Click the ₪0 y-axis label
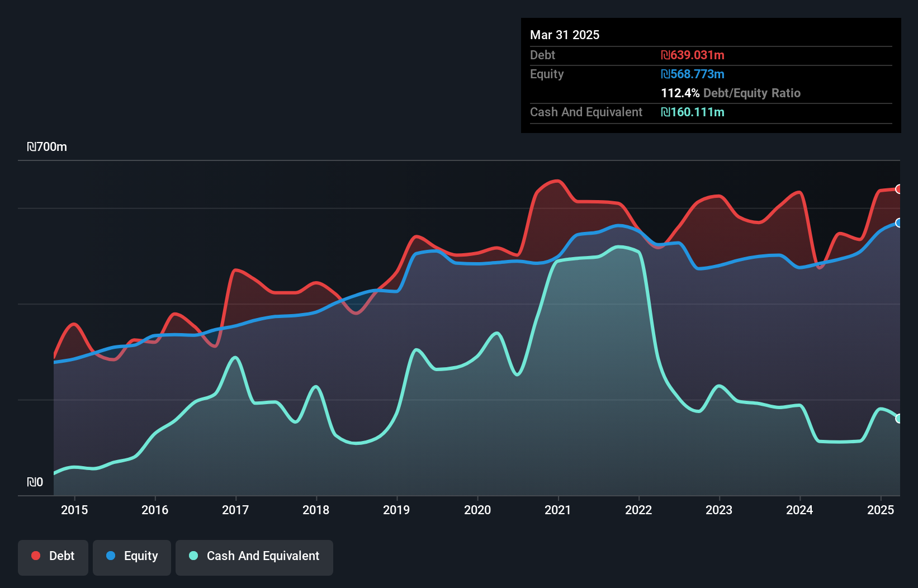Viewport: 918px width, 588px height. coord(35,482)
